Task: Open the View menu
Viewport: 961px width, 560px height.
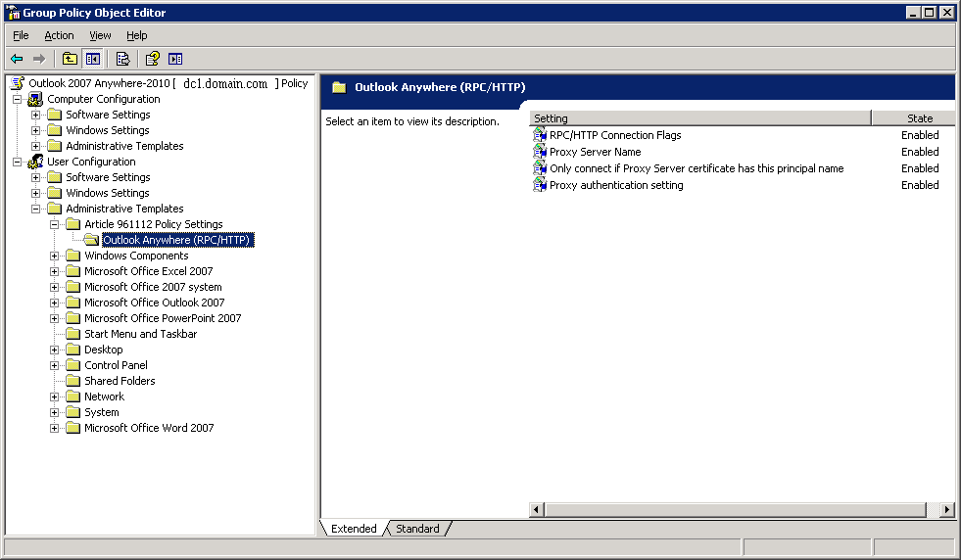Action: pyautogui.click(x=100, y=35)
